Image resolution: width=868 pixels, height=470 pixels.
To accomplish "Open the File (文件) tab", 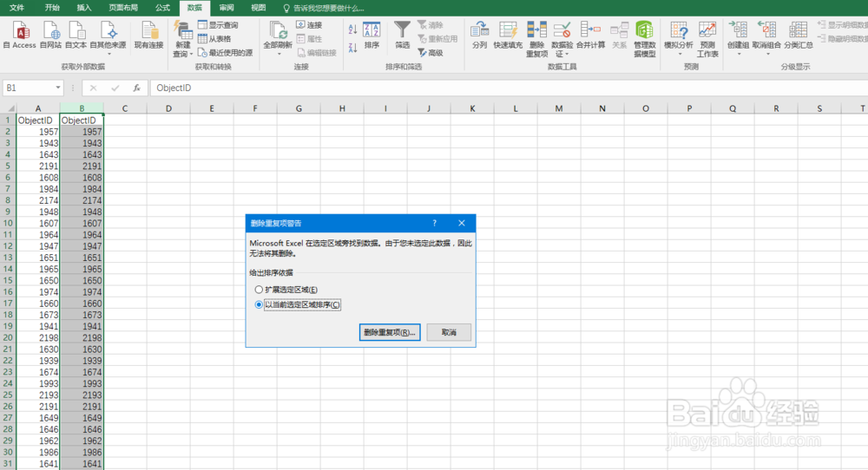I will click(x=16, y=8).
